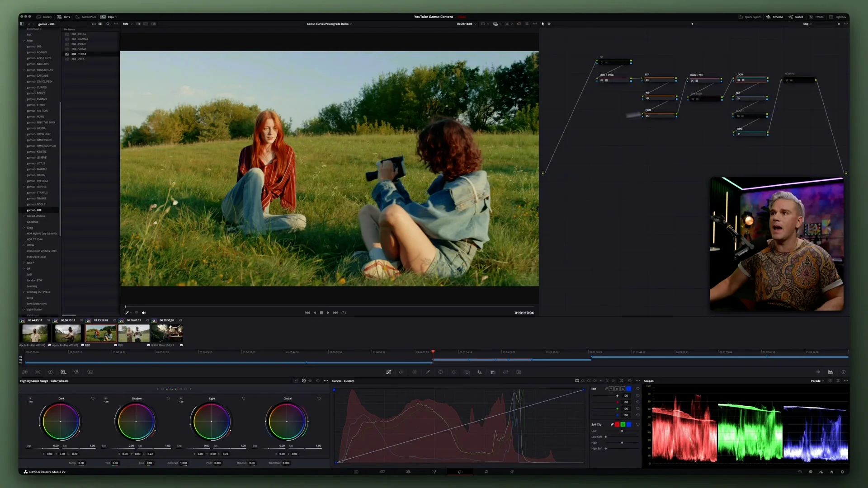This screenshot has width=868, height=488.
Task: Open the Parade scope type dropdown
Action: click(817, 381)
